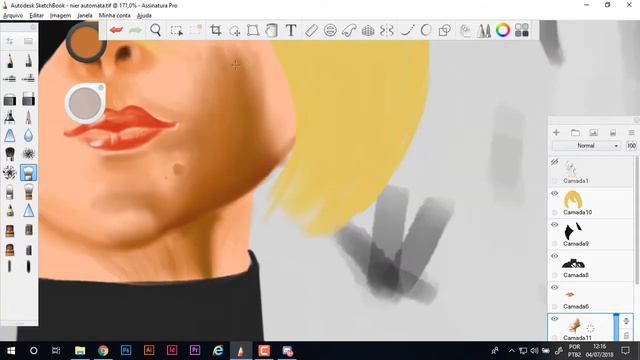
Task: Toggle the Symmetry tool
Action: (387, 30)
